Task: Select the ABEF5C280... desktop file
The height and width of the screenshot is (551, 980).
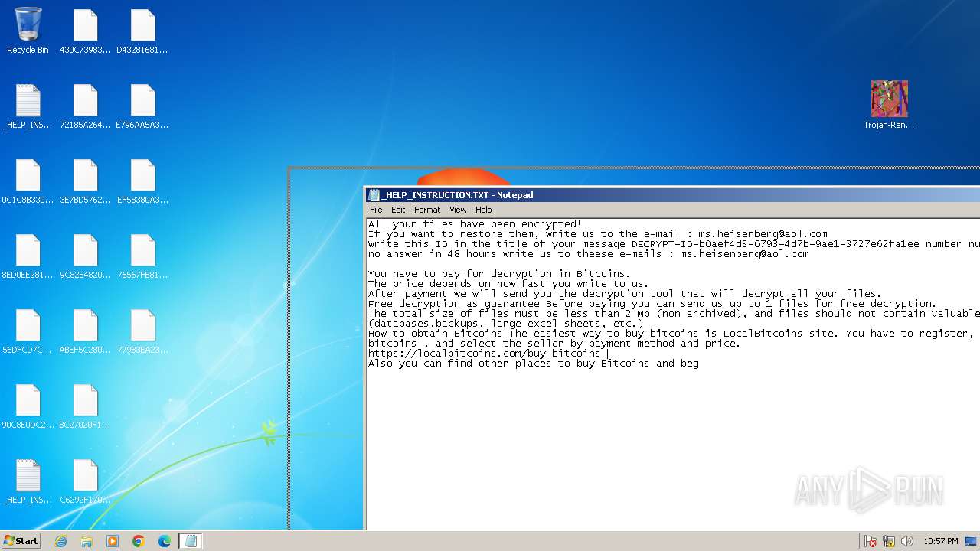Action: (85, 331)
